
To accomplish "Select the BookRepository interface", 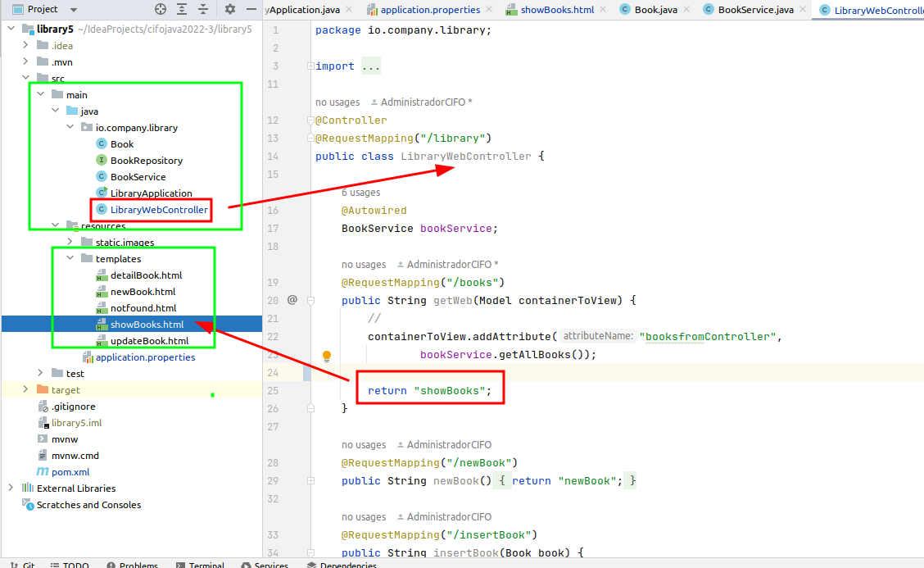I will (146, 161).
